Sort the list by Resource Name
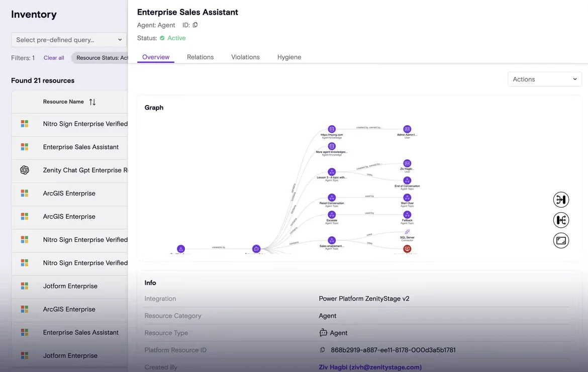The height and width of the screenshot is (372, 588). click(x=92, y=102)
